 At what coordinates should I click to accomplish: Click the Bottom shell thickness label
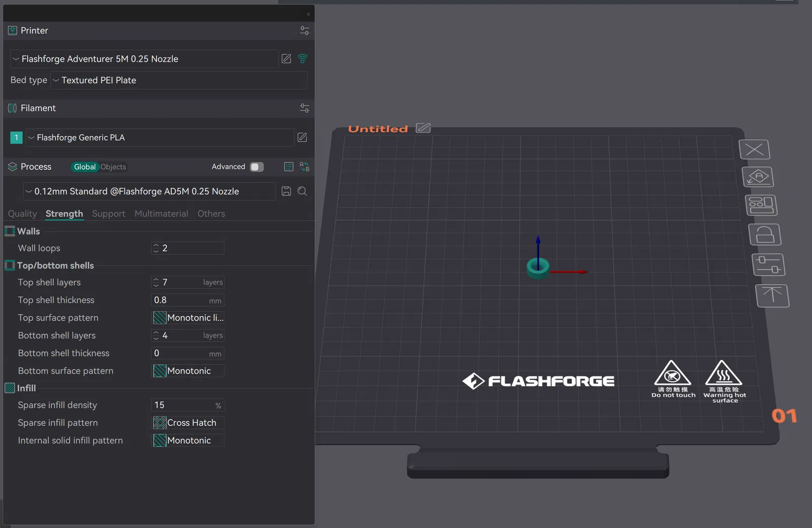tap(63, 353)
